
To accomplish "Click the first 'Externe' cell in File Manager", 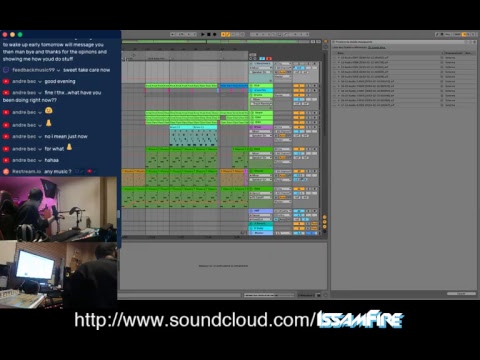I will click(450, 58).
